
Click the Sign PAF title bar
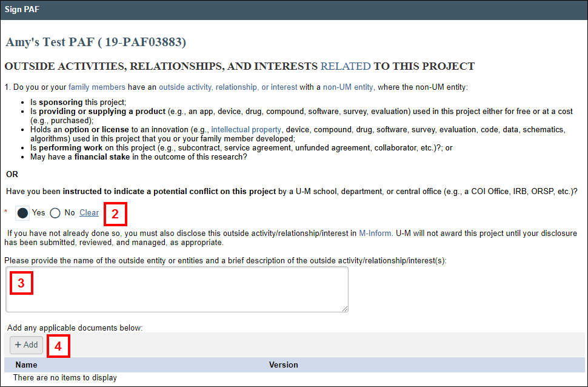(x=22, y=9)
